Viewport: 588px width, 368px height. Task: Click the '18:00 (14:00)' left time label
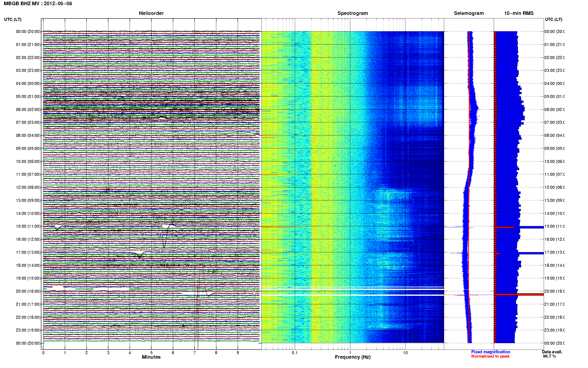point(28,265)
